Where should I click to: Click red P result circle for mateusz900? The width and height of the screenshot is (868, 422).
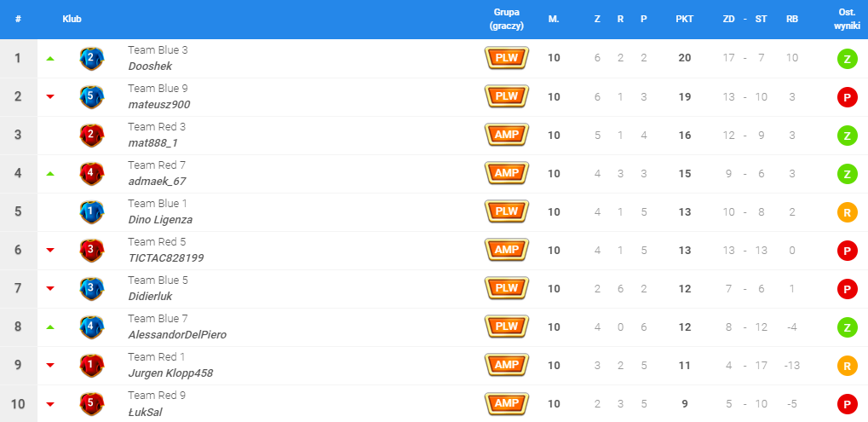[847, 97]
